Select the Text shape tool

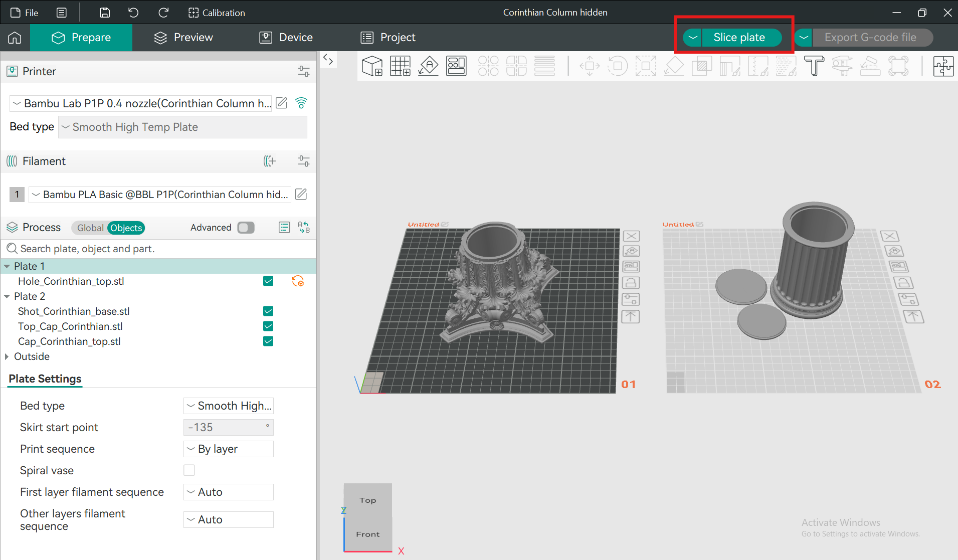point(814,66)
